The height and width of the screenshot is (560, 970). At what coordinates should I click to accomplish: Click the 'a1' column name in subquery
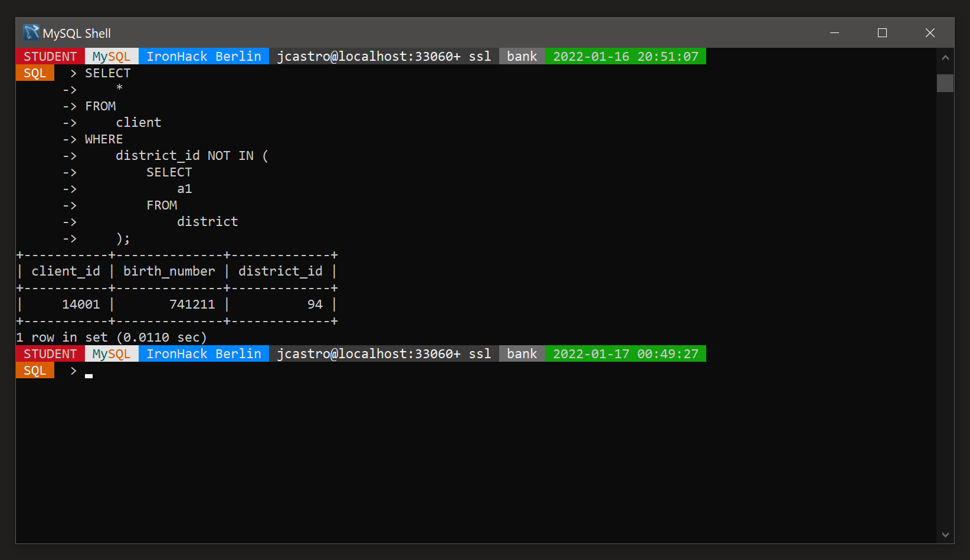(185, 189)
